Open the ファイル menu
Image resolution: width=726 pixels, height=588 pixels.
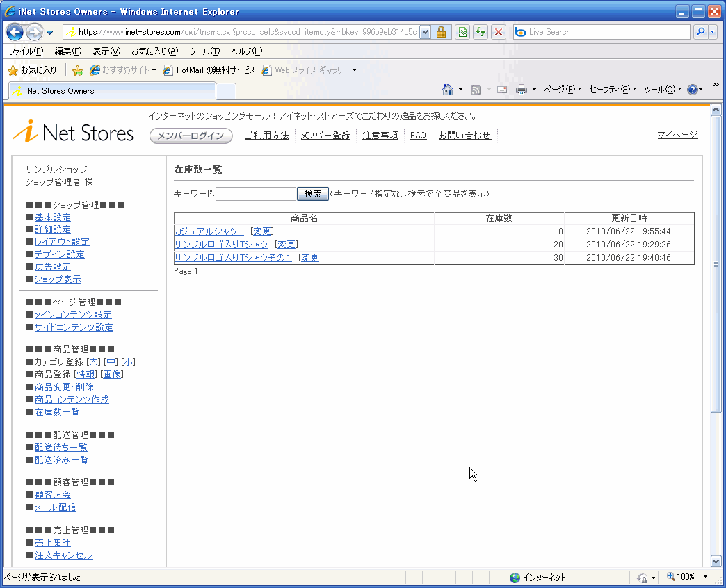(x=26, y=51)
